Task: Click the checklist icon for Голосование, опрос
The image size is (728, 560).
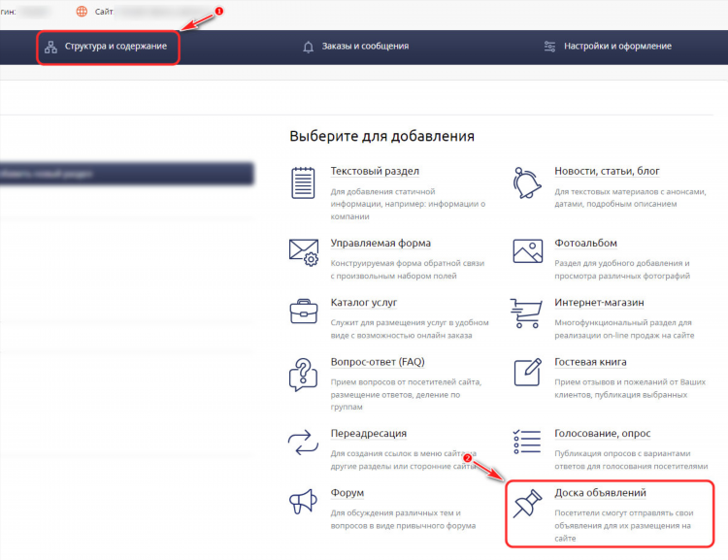Action: point(527,442)
